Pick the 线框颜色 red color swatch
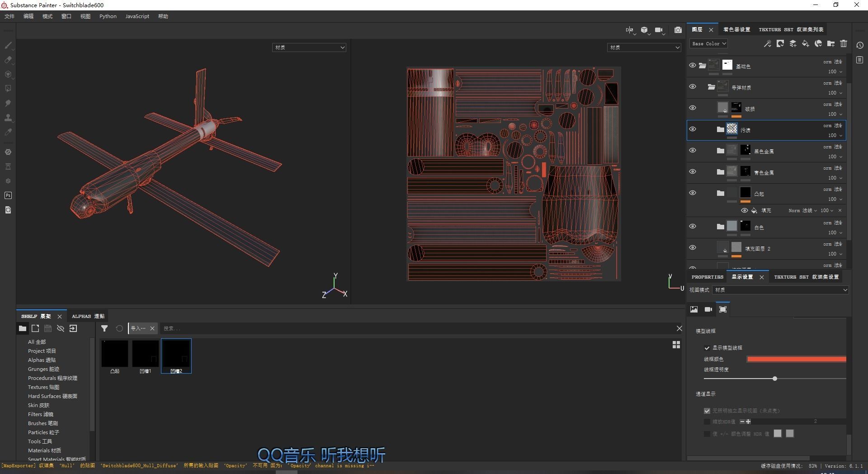 (x=796, y=359)
